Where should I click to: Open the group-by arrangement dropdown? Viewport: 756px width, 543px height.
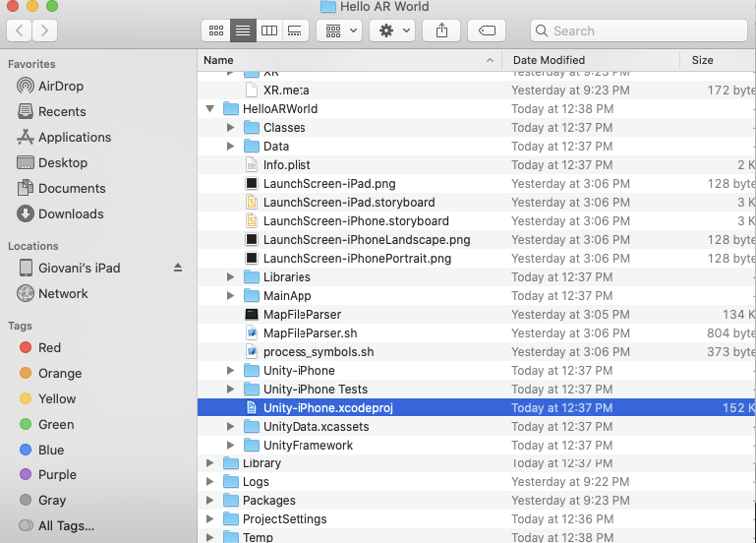(x=340, y=30)
